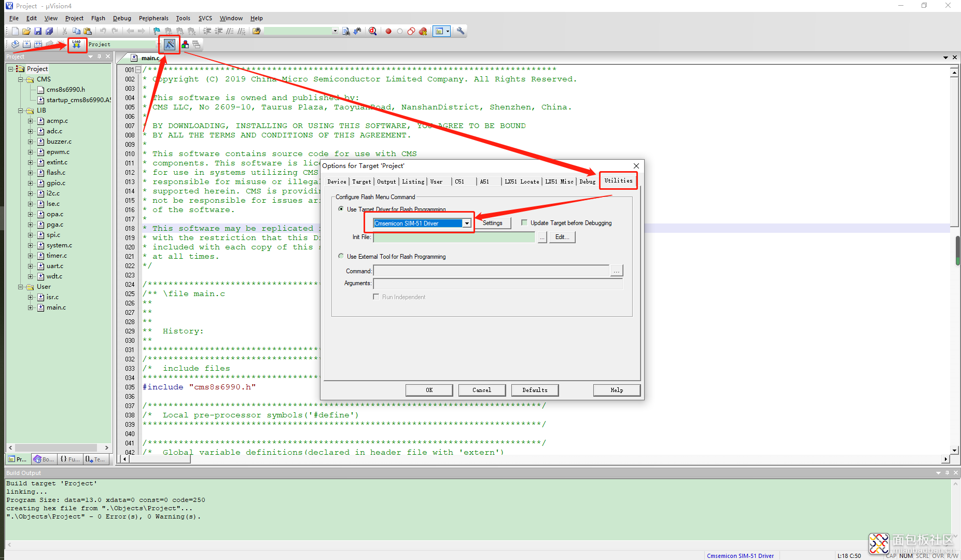The image size is (961, 560).
Task: Open the Books tab in project pane
Action: point(44,459)
